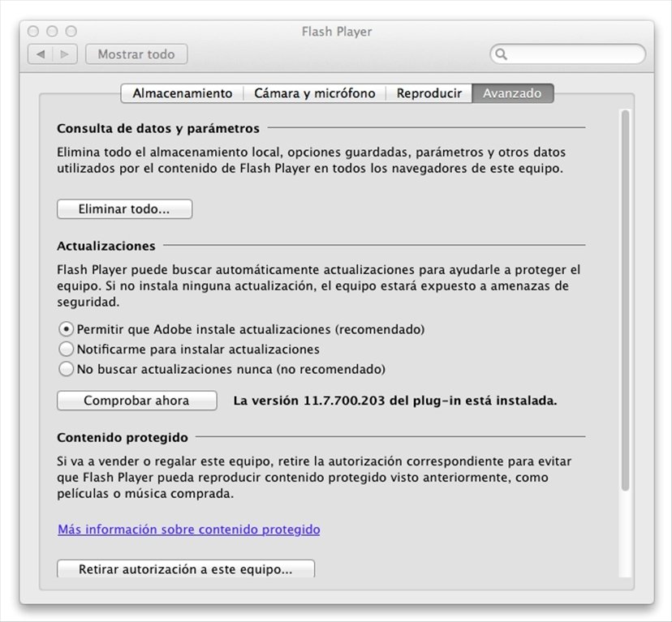Focus the search field

[x=568, y=54]
